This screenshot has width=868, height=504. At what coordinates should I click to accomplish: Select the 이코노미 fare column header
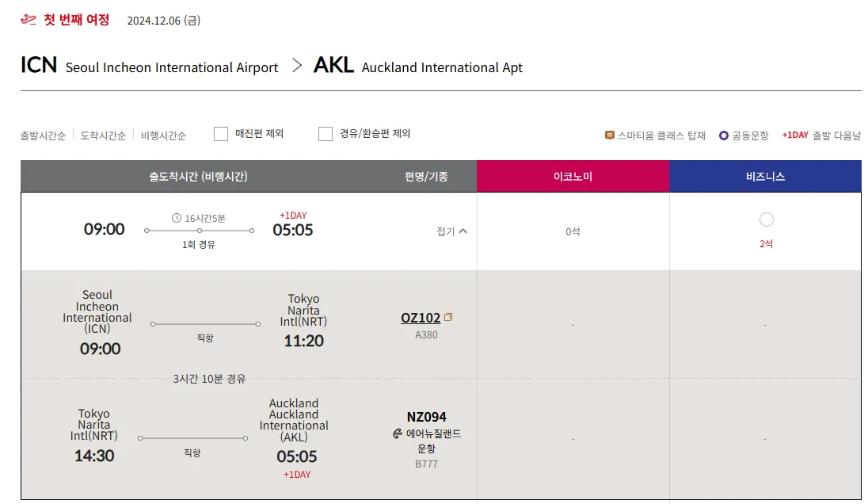(x=573, y=177)
